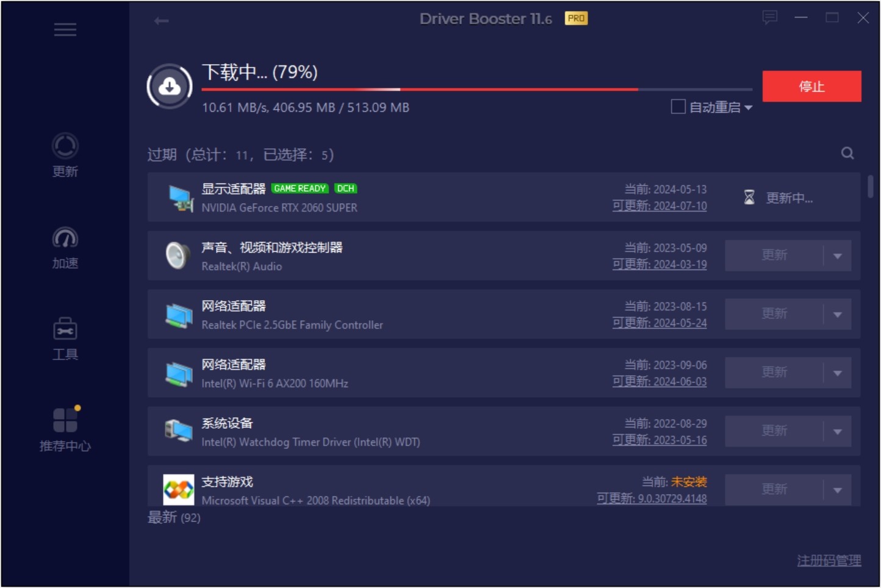Click the Realtek Audio speaker icon

click(x=178, y=256)
